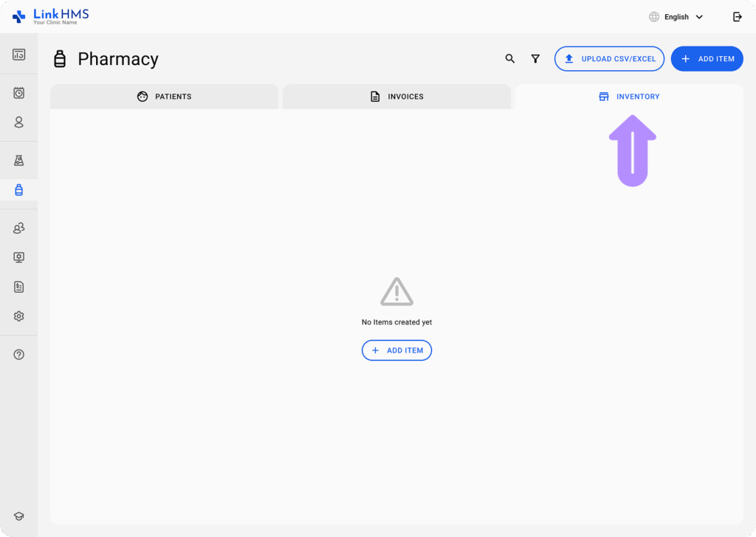756x537 pixels.
Task: Open the appointments calendar sidebar icon
Action: click(18, 92)
